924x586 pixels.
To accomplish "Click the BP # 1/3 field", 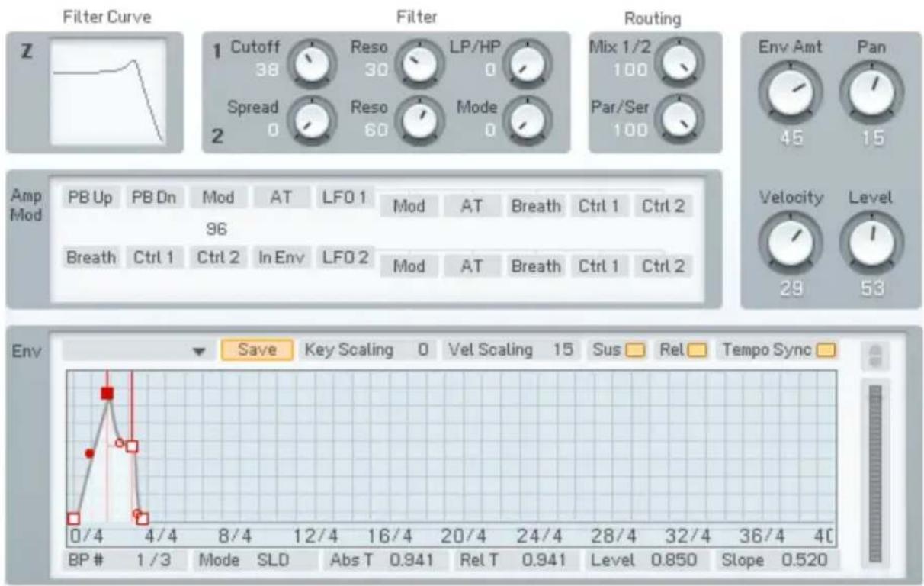I will pyautogui.click(x=126, y=561).
